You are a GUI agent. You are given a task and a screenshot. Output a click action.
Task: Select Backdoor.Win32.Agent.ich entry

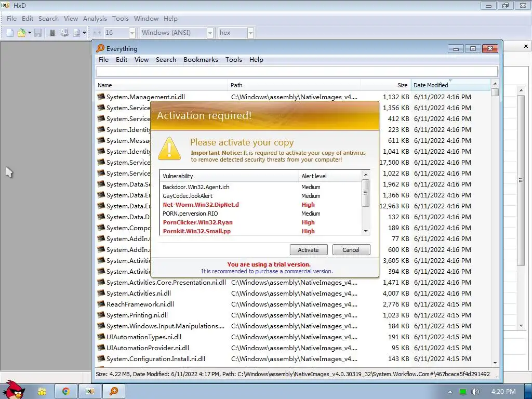pos(196,187)
